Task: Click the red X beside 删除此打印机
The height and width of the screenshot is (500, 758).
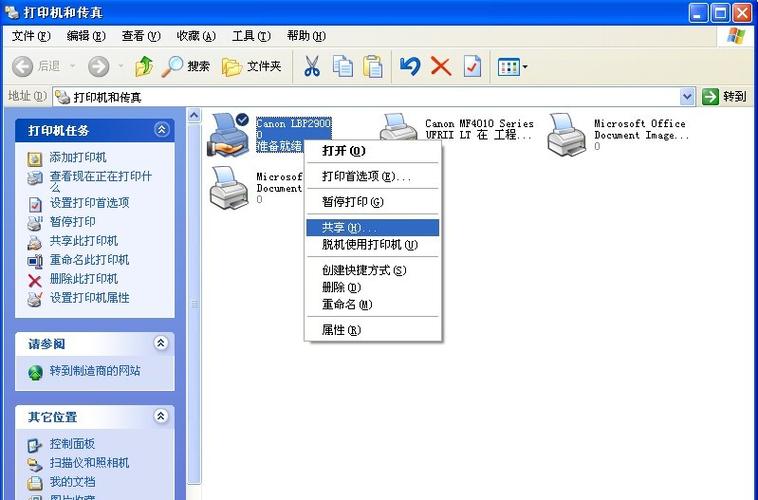Action: pos(35,280)
